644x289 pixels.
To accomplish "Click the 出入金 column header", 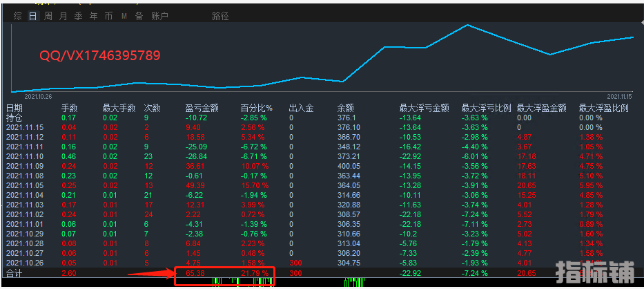I will coord(301,109).
